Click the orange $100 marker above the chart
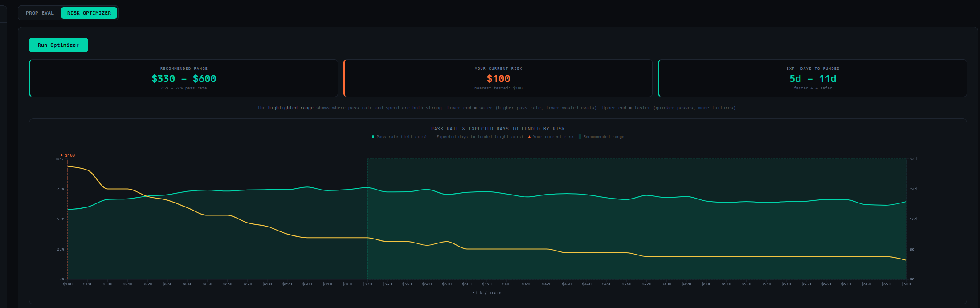Image resolution: width=980 pixels, height=308 pixels. pos(68,155)
